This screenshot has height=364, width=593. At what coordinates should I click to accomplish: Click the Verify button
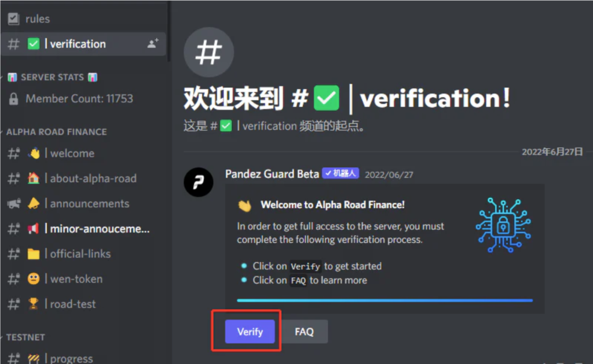pos(250,332)
